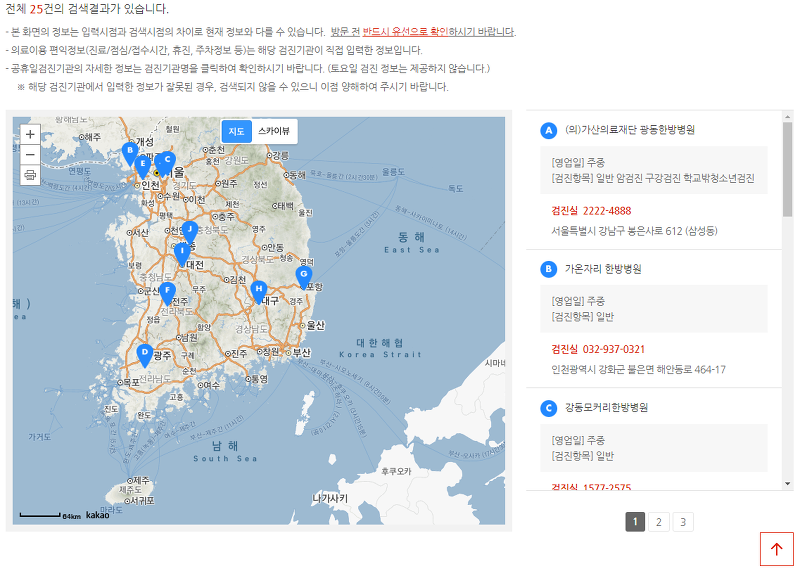The image size is (800, 571).
Task: Select map marker B near Ganghwa
Action: [x=130, y=154]
